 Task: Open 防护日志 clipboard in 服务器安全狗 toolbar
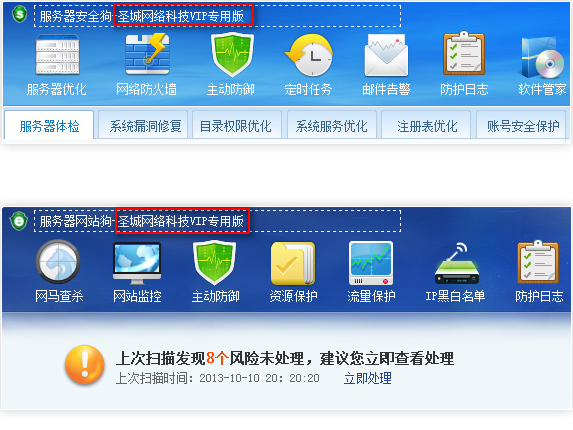[x=464, y=53]
